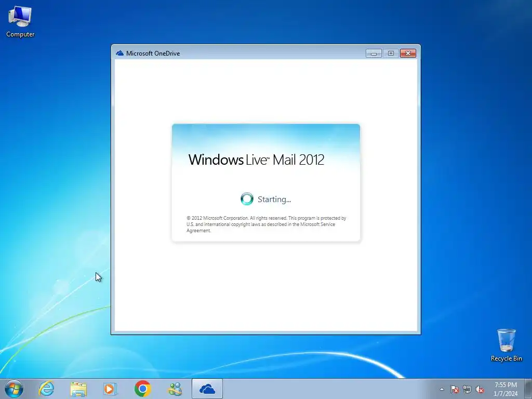Click the Microsoft OneDrive title text
This screenshot has height=399, width=532.
pos(153,54)
